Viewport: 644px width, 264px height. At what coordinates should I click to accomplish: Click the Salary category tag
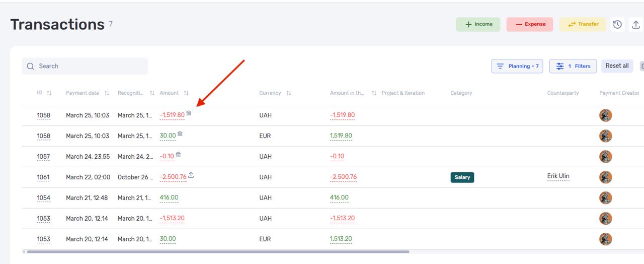462,177
